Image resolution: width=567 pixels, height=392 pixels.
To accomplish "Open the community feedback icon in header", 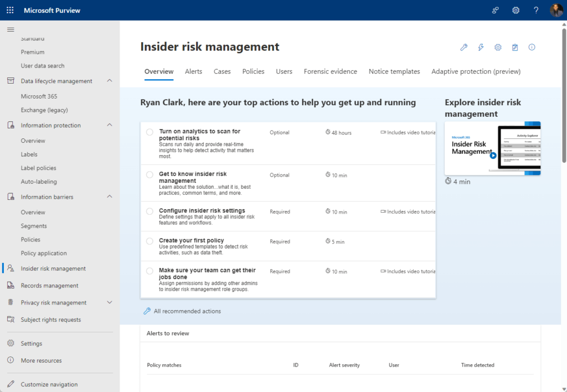I will [496, 10].
